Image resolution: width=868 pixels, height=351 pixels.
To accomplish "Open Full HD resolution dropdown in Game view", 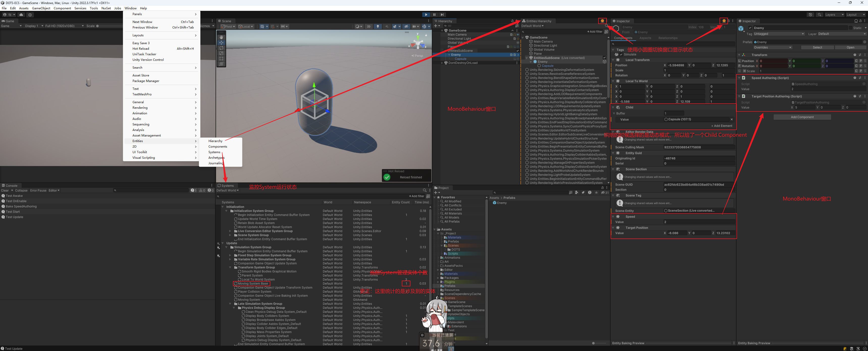I will [x=64, y=26].
